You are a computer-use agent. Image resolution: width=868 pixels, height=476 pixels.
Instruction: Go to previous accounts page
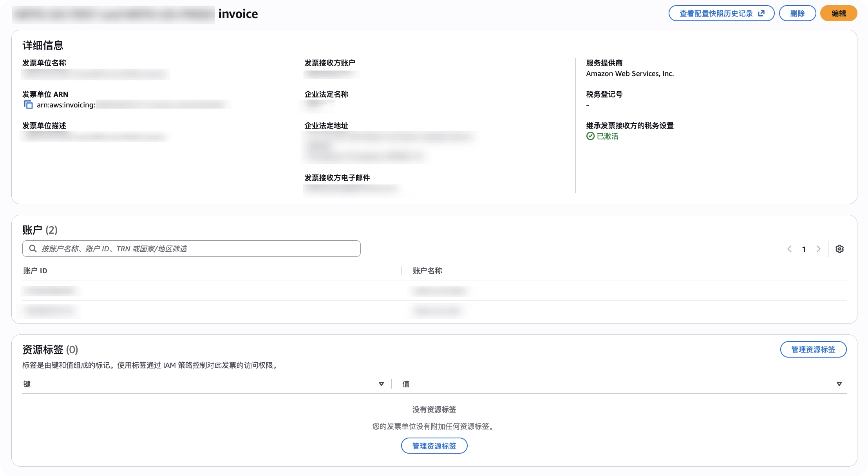pyautogui.click(x=789, y=249)
